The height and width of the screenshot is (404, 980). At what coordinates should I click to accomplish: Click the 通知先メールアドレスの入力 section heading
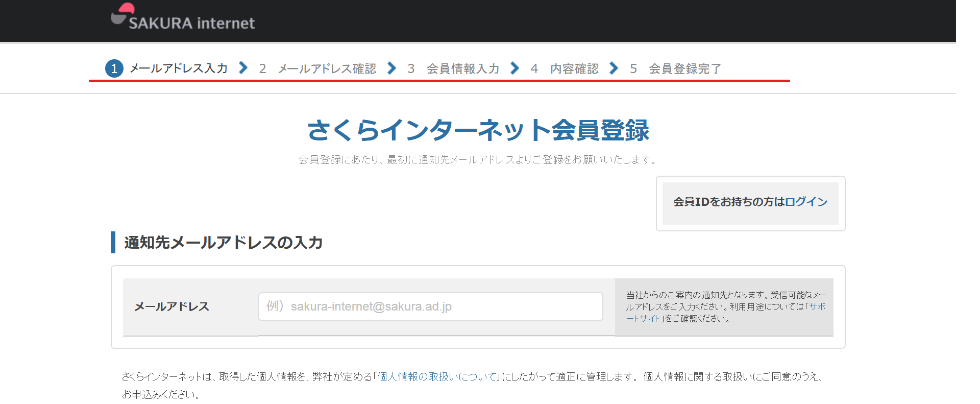224,242
